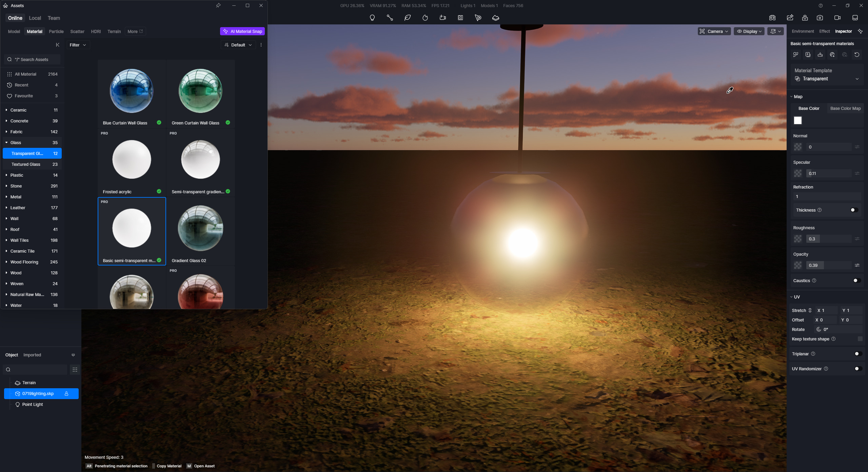Turn on the Caustics switch
868x472 pixels.
pyautogui.click(x=856, y=280)
